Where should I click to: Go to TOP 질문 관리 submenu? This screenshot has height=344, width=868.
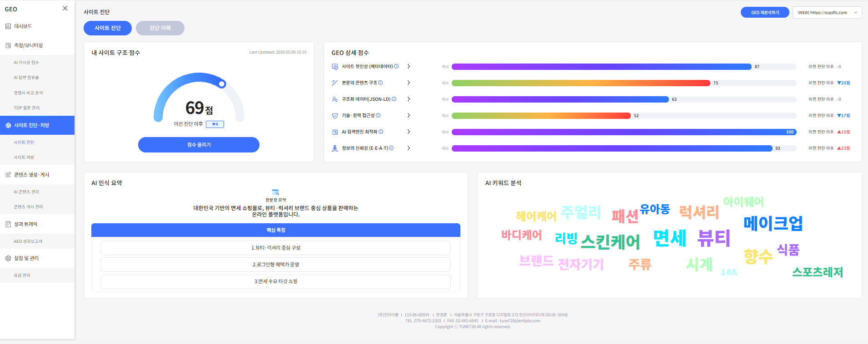[x=27, y=108]
